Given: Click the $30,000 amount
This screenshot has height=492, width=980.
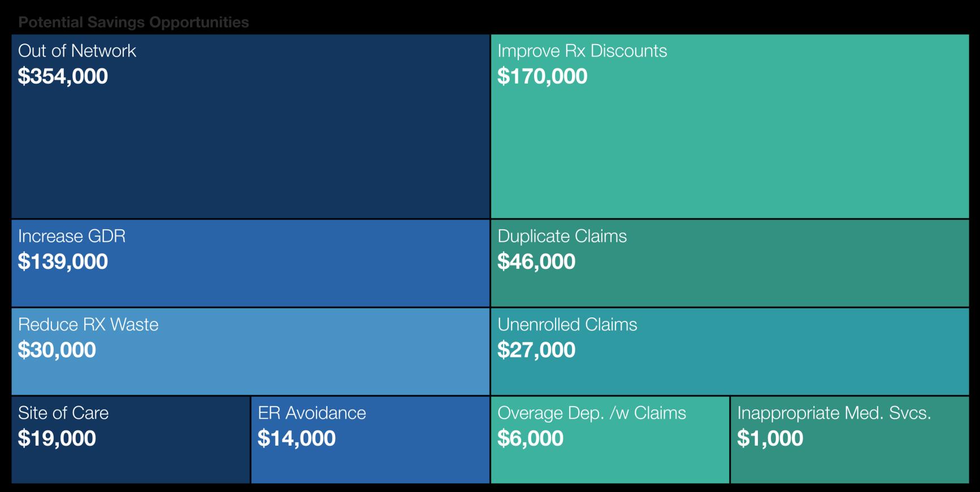Looking at the screenshot, I should pos(57,350).
